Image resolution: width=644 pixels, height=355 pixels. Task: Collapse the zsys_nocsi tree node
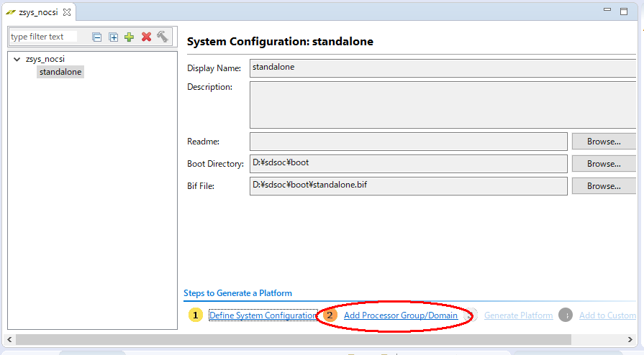pyautogui.click(x=17, y=60)
